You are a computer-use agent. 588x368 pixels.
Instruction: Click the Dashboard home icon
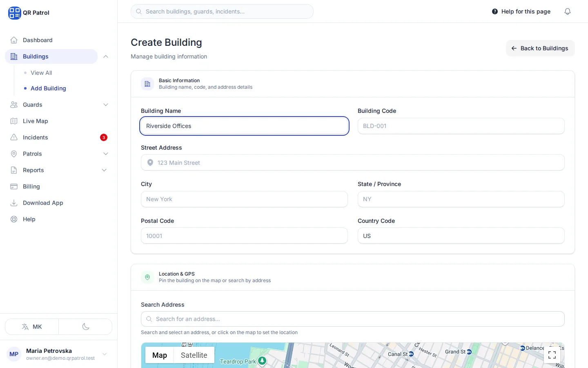[14, 40]
